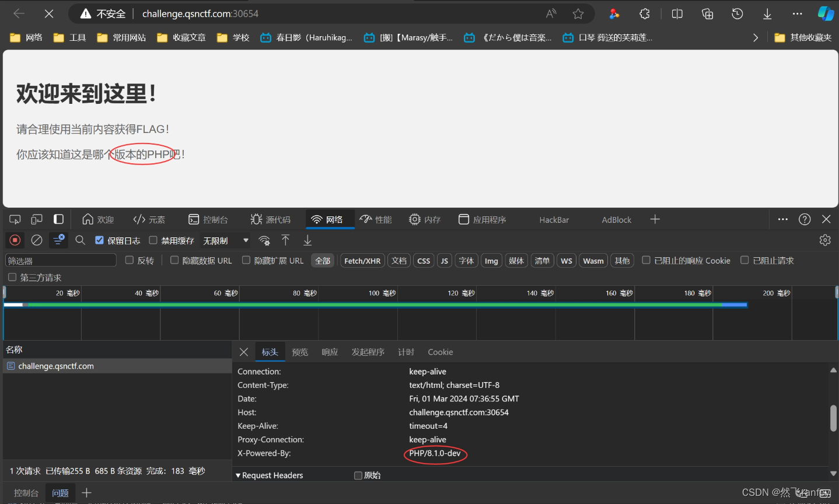Show more bookmarks with the chevron
This screenshot has height=504, width=839.
click(x=756, y=37)
